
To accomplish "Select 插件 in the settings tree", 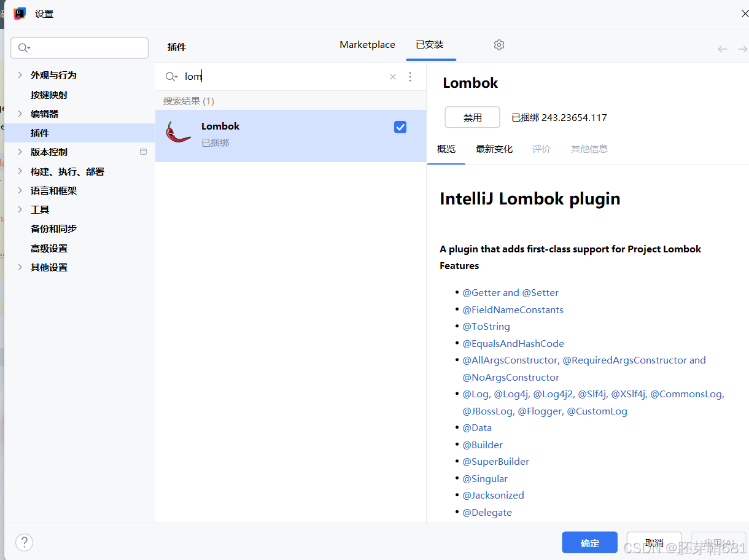I will click(40, 133).
